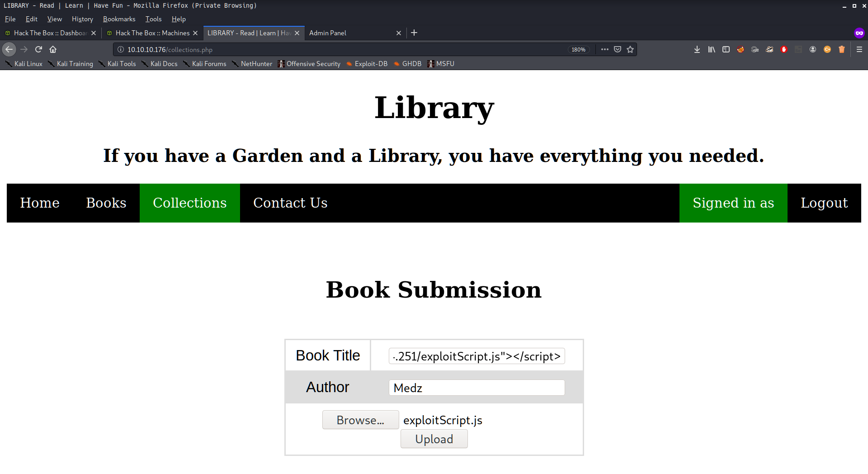Reload the current page

pyautogui.click(x=38, y=49)
